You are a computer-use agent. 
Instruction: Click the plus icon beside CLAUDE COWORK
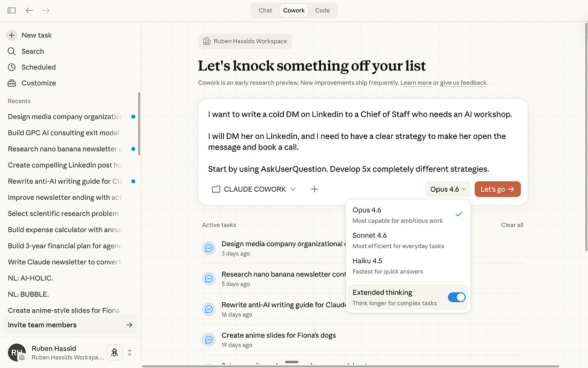tap(314, 189)
